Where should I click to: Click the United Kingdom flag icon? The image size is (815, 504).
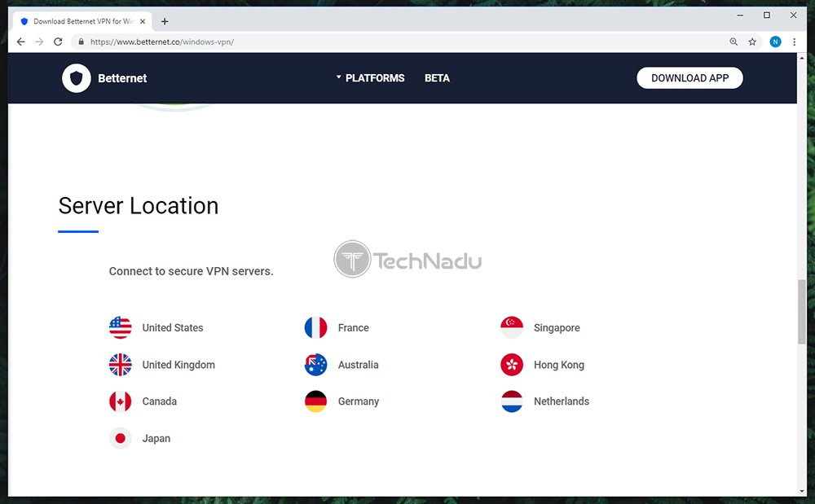120,365
